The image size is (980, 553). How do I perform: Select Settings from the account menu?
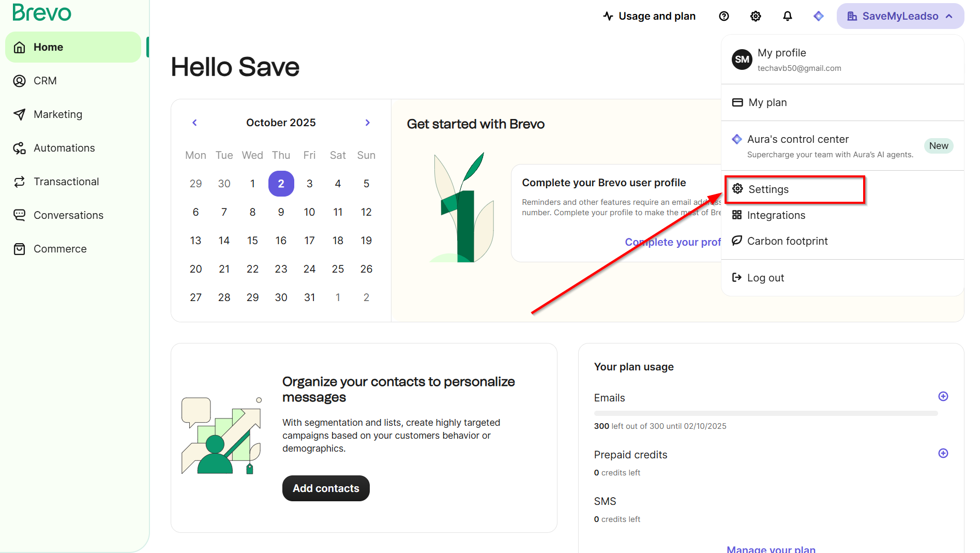pos(768,189)
